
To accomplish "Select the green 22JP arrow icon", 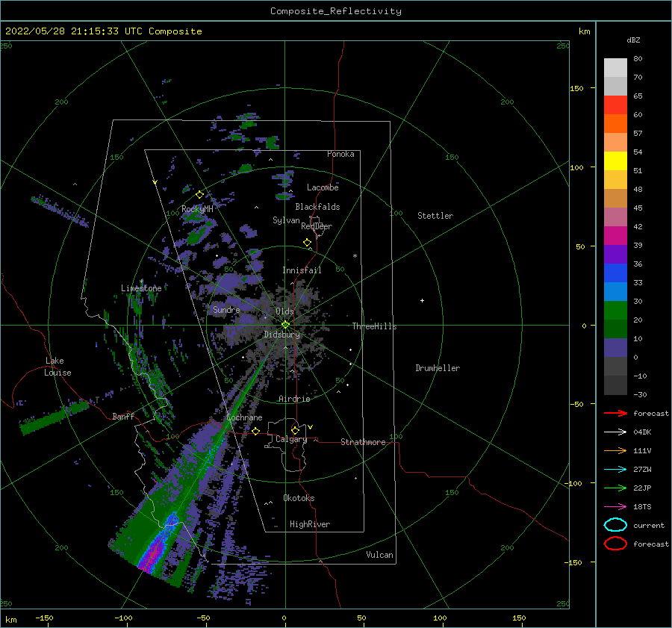I will pos(615,488).
